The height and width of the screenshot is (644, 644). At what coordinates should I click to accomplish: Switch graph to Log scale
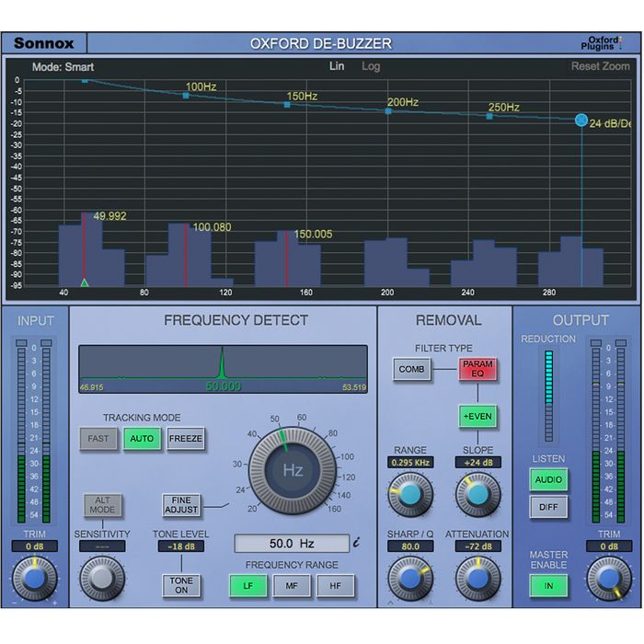tap(371, 66)
